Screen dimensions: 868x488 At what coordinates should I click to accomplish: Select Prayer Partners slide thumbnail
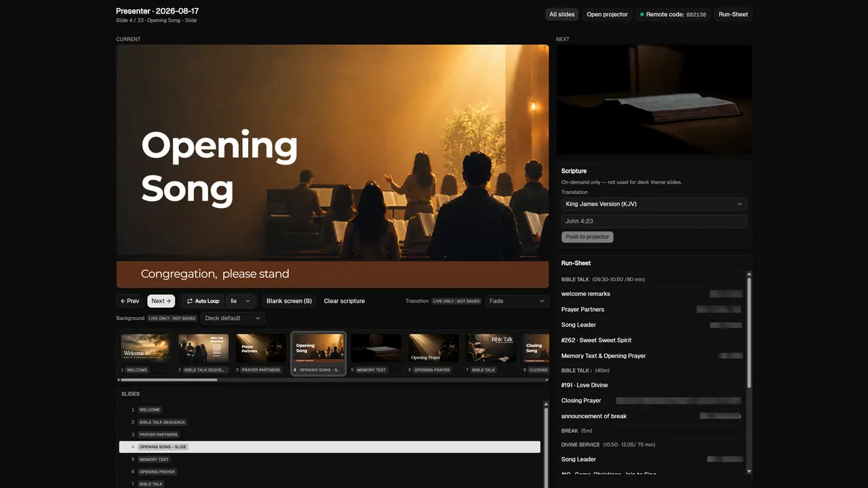[x=260, y=353]
